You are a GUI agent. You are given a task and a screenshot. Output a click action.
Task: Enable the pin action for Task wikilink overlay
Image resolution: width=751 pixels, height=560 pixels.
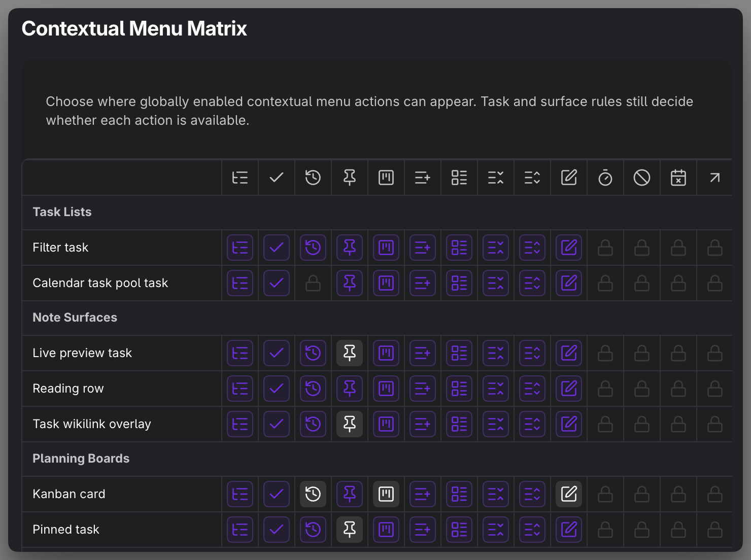[350, 424]
